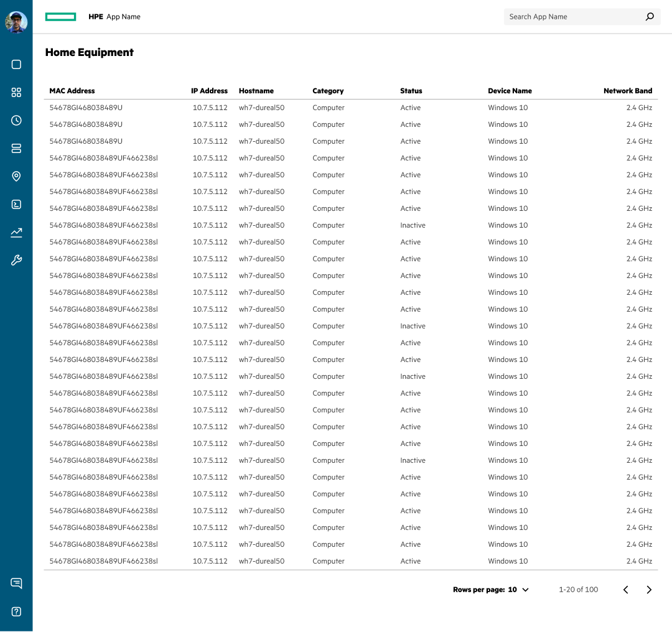The height and width of the screenshot is (632, 672).
Task: Sort by MAC Address column header
Action: pos(72,91)
